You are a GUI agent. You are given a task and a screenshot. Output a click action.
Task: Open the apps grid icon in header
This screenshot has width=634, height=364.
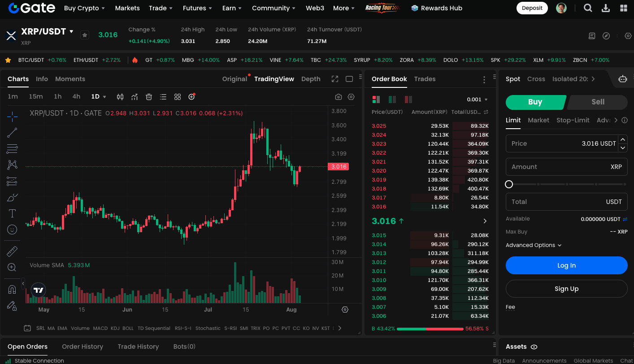pyautogui.click(x=624, y=8)
